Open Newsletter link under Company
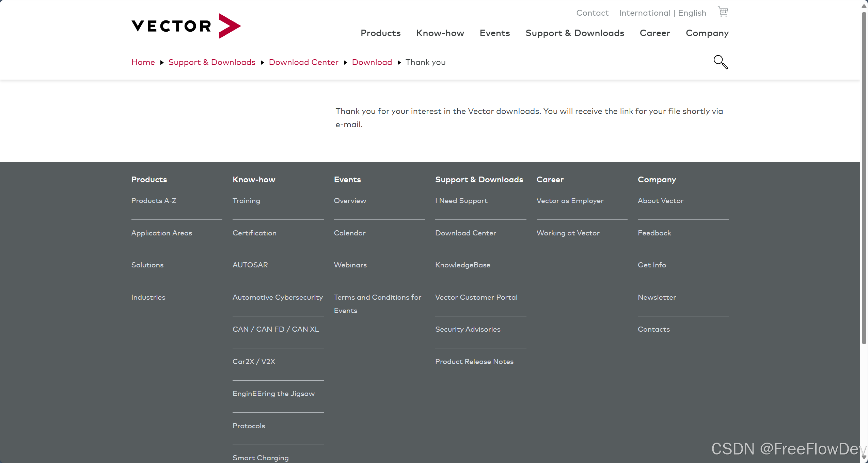The image size is (868, 463). 657,297
